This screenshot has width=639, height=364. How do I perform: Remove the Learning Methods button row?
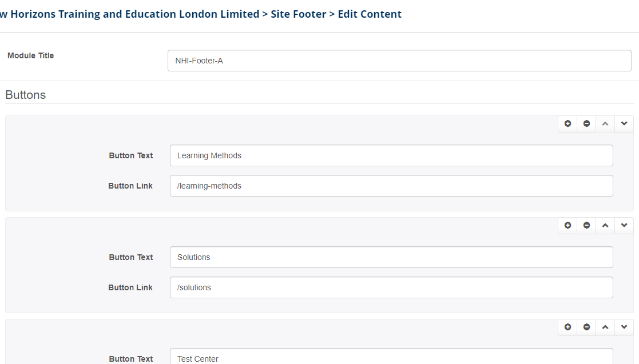[586, 124]
